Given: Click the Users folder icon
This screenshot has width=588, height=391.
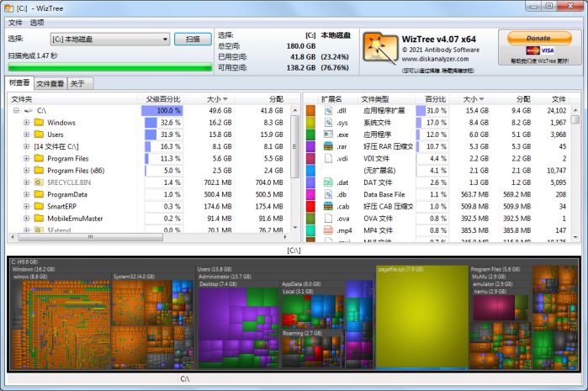Looking at the screenshot, I should click(x=39, y=135).
